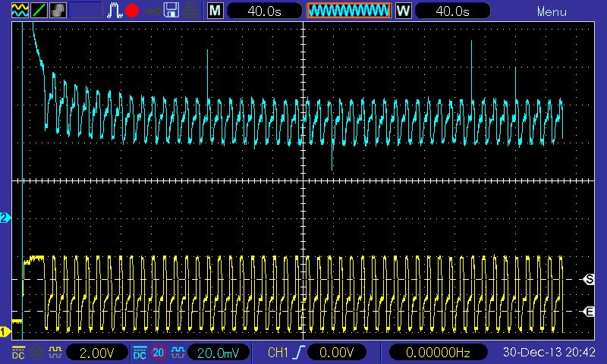The image size is (607, 364).
Task: Click the pulse waveform acquisition icon
Action: pyautogui.click(x=115, y=11)
